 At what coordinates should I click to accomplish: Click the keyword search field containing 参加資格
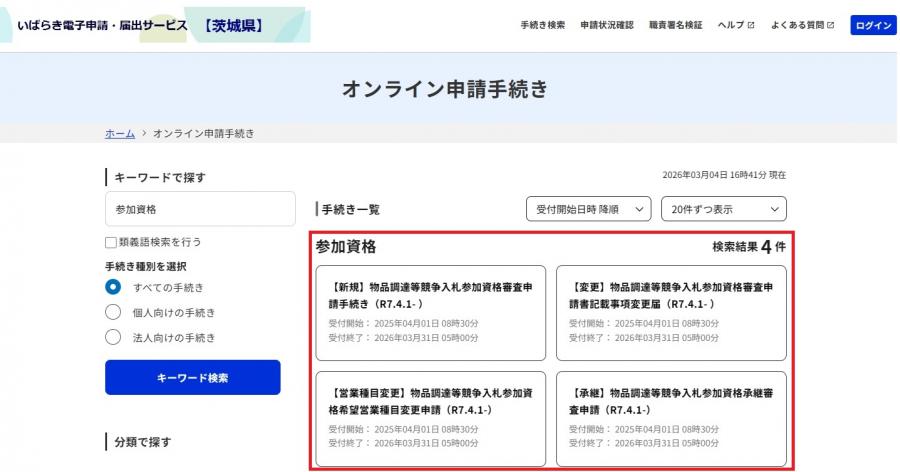200,209
